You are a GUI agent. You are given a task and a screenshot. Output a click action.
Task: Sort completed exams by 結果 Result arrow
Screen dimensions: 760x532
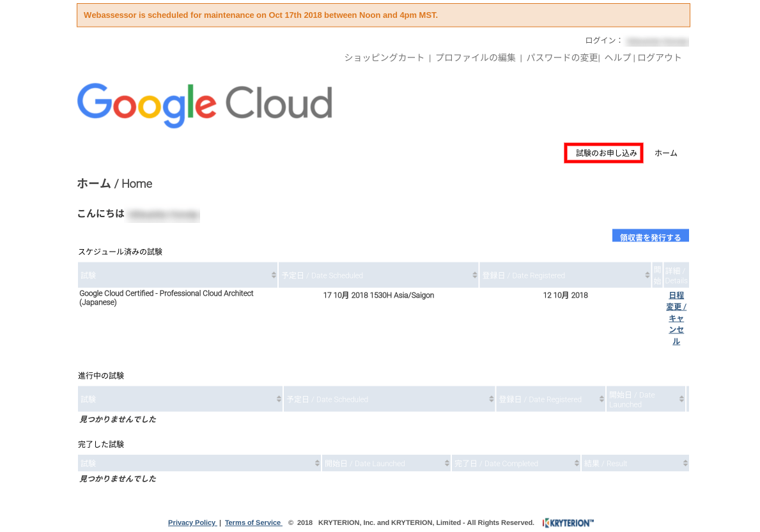pyautogui.click(x=685, y=463)
